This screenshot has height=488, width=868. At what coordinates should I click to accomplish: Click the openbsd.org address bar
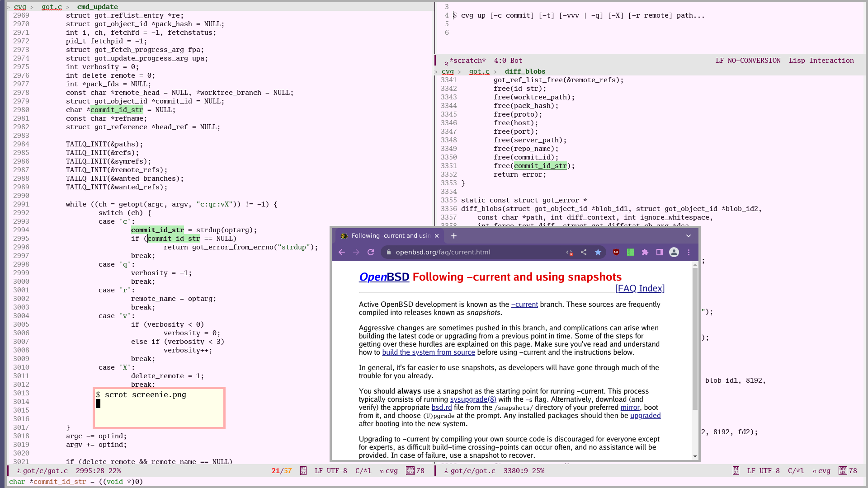coord(475,252)
